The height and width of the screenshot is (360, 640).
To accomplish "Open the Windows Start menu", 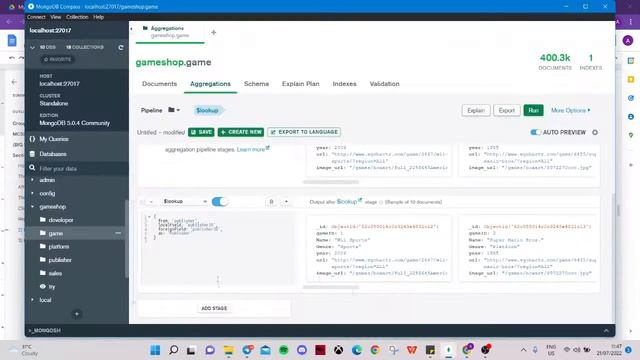I will (155, 350).
